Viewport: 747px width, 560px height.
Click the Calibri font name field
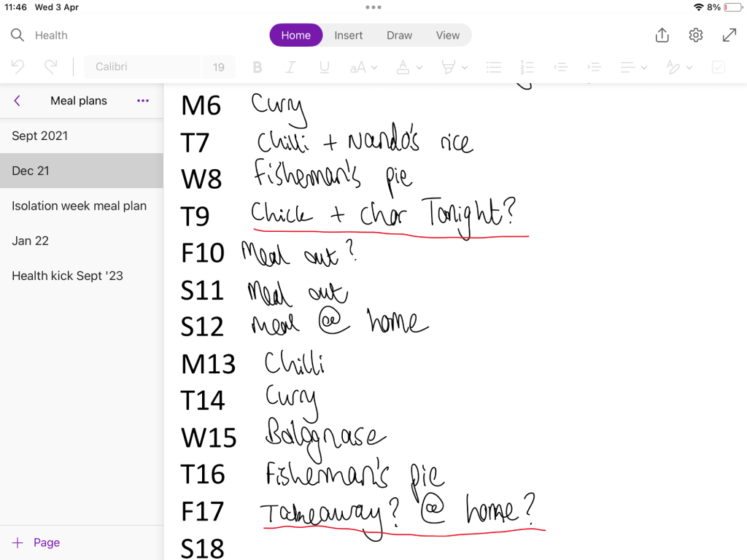click(x=142, y=67)
